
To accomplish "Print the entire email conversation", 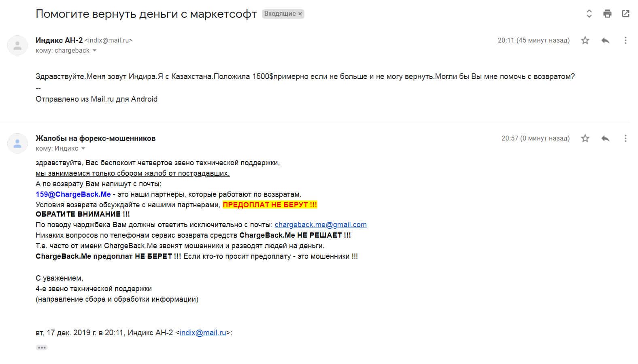I will point(607,14).
